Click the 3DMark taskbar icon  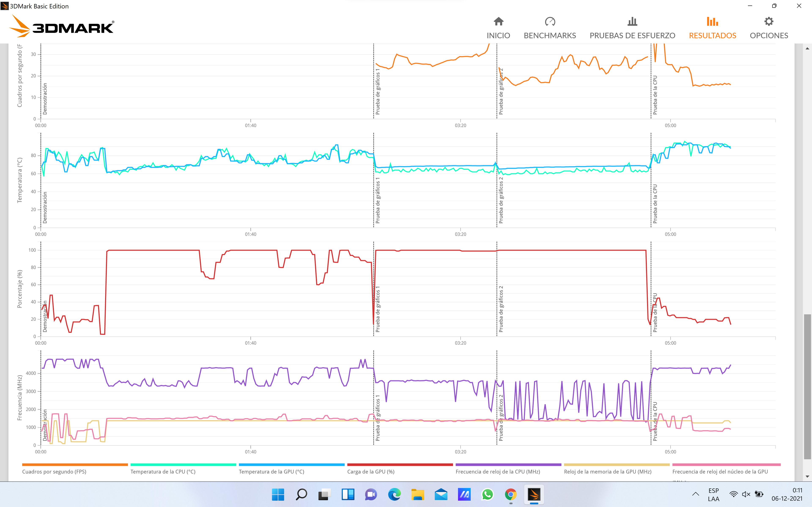coord(534,494)
